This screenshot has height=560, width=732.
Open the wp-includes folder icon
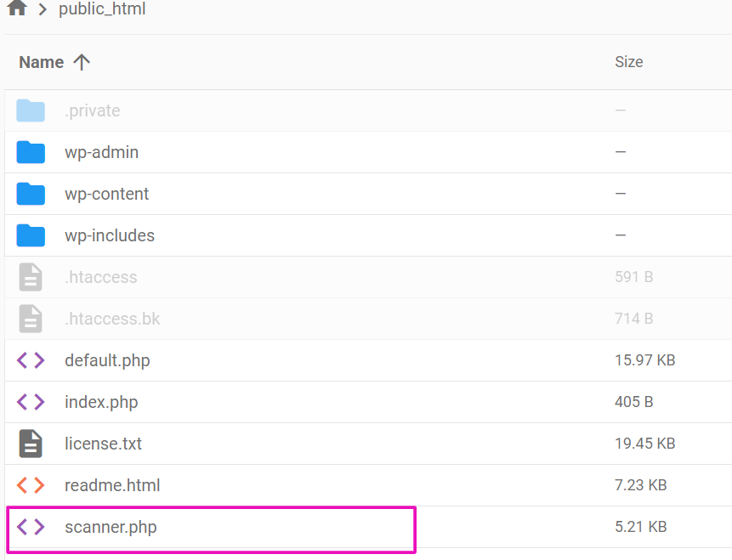point(31,235)
